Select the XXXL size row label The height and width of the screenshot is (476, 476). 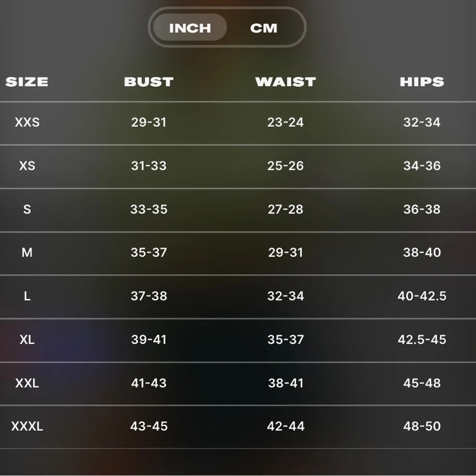click(27, 426)
